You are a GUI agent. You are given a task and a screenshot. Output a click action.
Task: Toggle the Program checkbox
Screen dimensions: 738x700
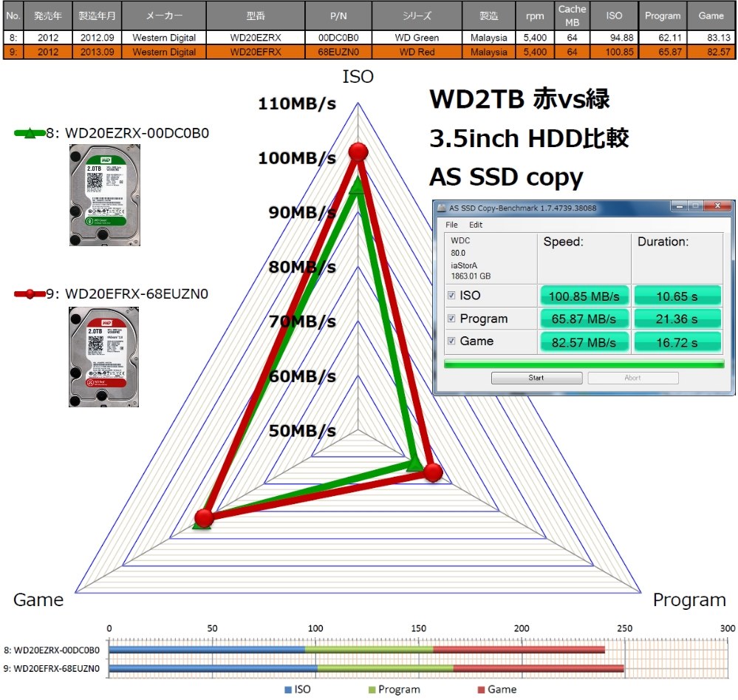[451, 319]
